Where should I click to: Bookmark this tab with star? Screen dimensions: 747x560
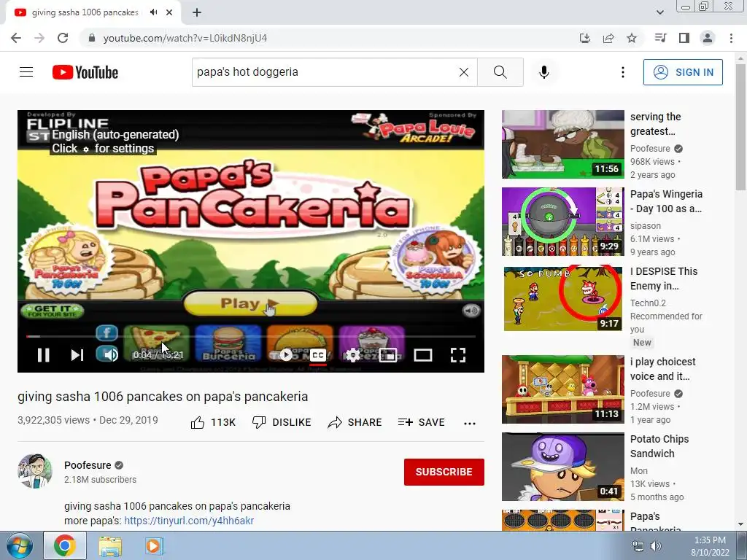pyautogui.click(x=632, y=38)
